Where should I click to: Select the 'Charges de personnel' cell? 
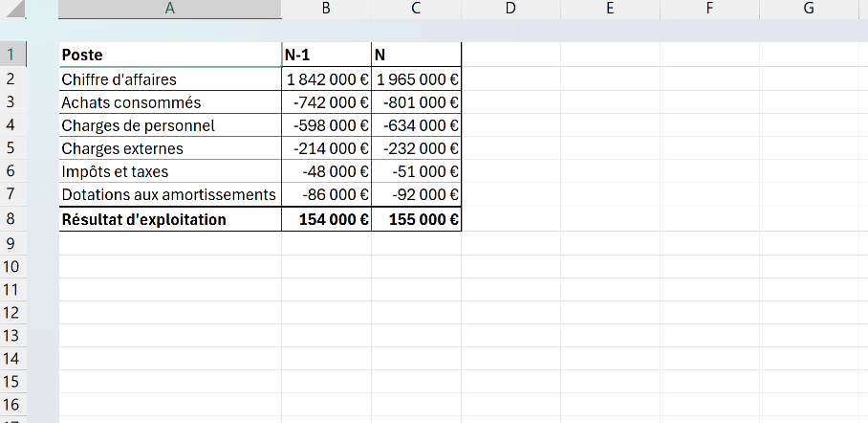point(170,125)
